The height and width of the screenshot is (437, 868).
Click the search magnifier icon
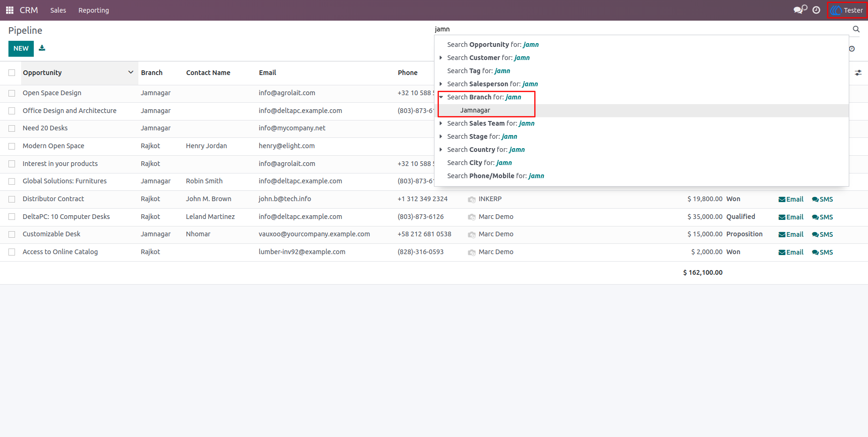click(x=856, y=29)
